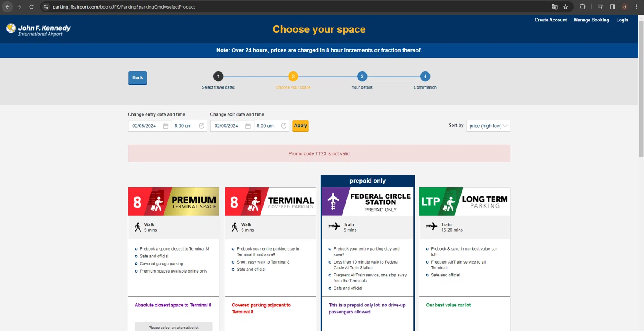Click 'Covered parking adjacent to Terminal 8' text
This screenshot has width=644, height=331.
[x=261, y=308]
